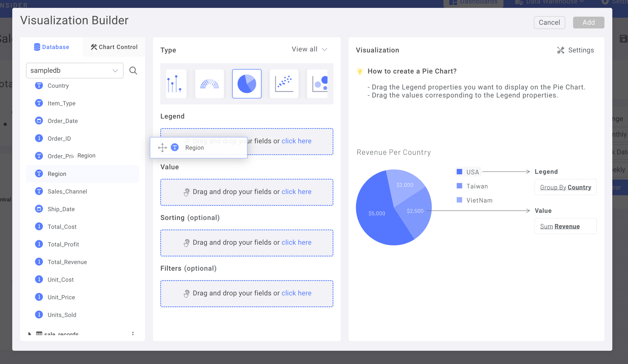Select the scatter chart type icon
Image resolution: width=628 pixels, height=364 pixels.
click(x=284, y=84)
